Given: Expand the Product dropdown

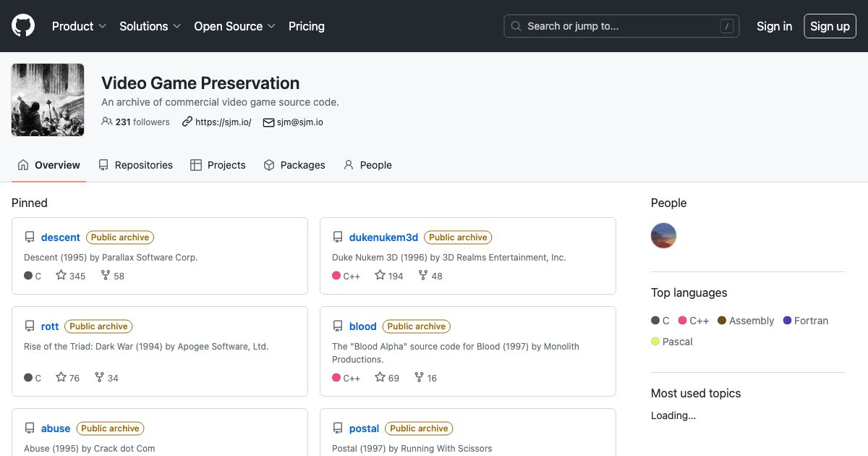Looking at the screenshot, I should (x=78, y=26).
